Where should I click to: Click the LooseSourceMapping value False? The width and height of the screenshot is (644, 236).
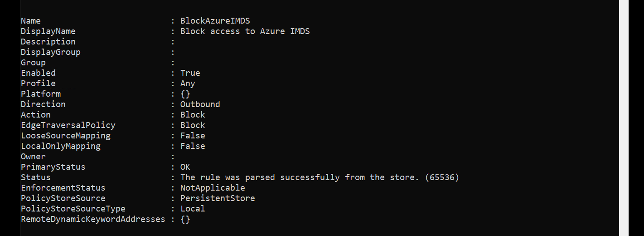coord(193,136)
